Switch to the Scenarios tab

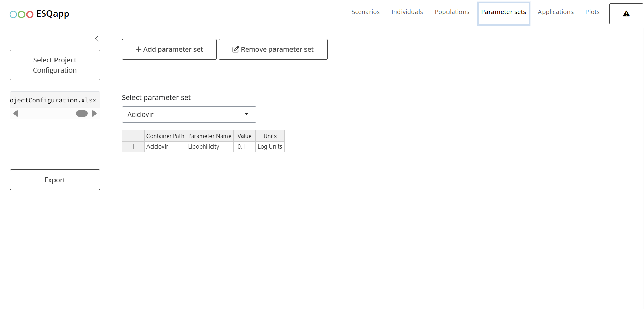[365, 12]
